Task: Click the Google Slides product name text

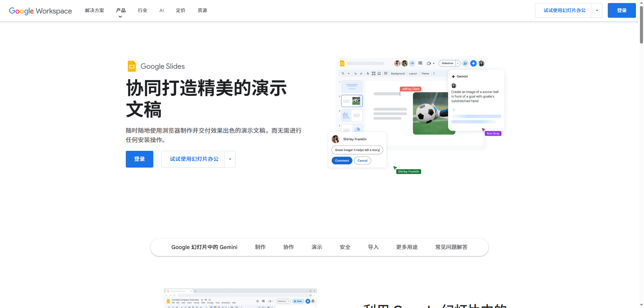Action: [163, 66]
